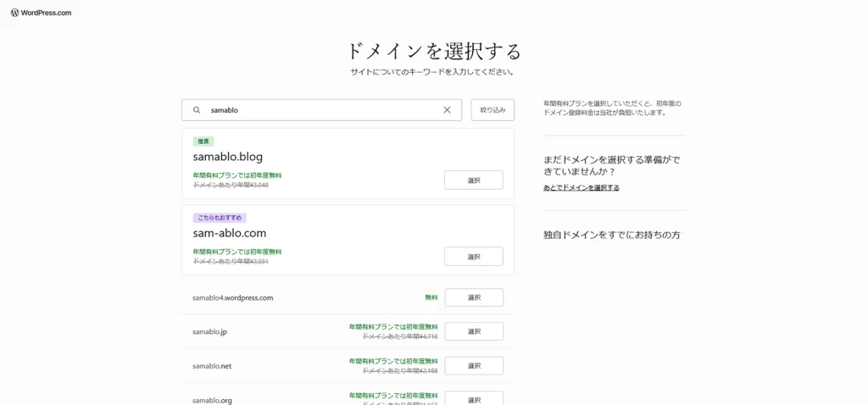Click the green 推奨 badge
The width and height of the screenshot is (868, 405).
(203, 141)
